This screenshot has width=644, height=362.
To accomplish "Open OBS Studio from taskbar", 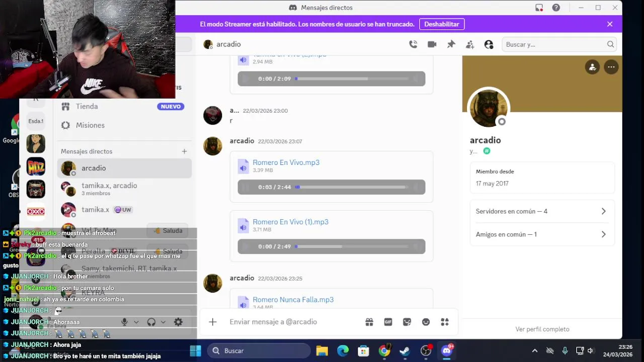I will [426, 351].
